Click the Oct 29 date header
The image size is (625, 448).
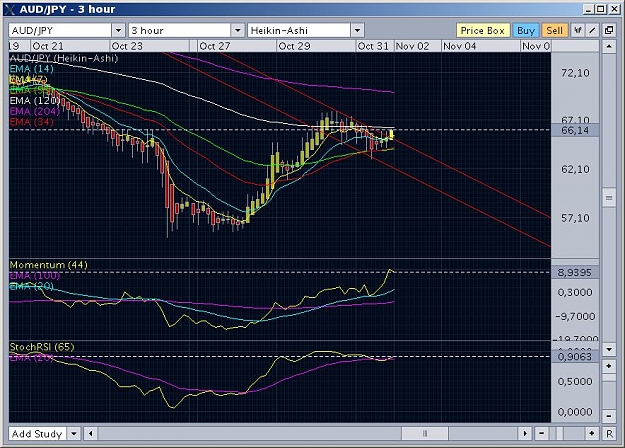[x=294, y=46]
